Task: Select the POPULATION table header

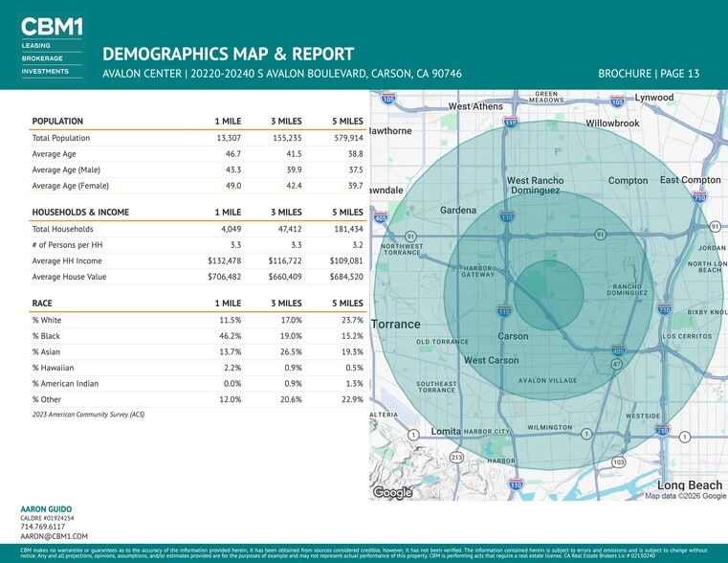Action: tap(57, 122)
